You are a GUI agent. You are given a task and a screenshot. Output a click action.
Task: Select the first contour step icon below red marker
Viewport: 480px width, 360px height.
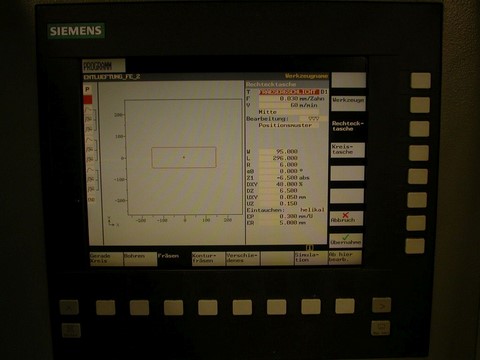[89, 109]
